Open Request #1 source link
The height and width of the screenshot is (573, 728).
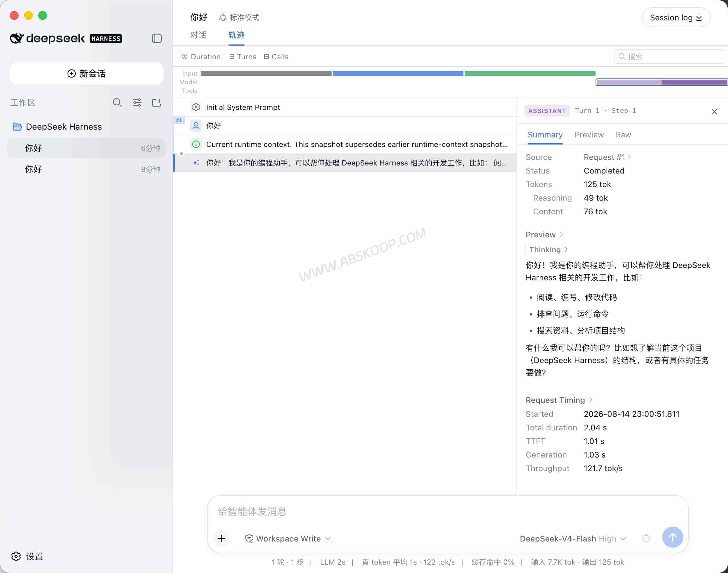coord(607,157)
